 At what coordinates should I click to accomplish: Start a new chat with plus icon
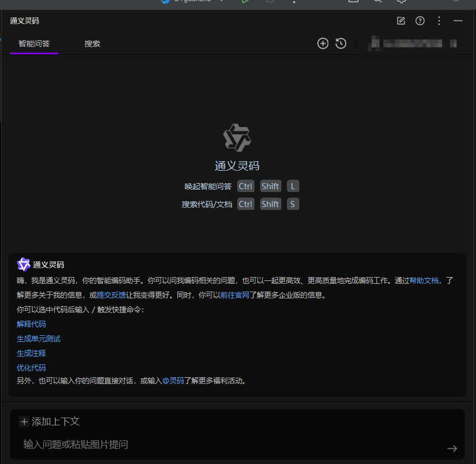323,43
